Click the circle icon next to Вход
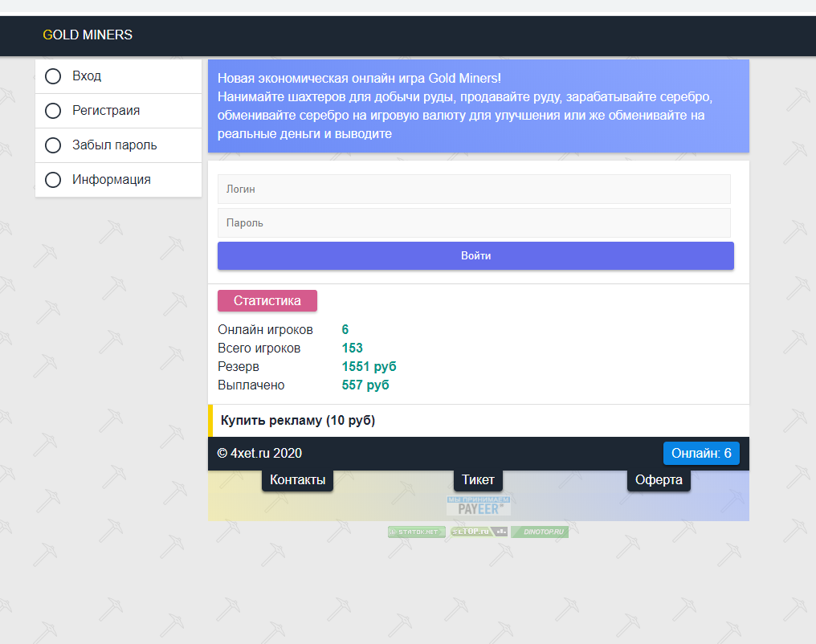The height and width of the screenshot is (644, 816). point(53,76)
